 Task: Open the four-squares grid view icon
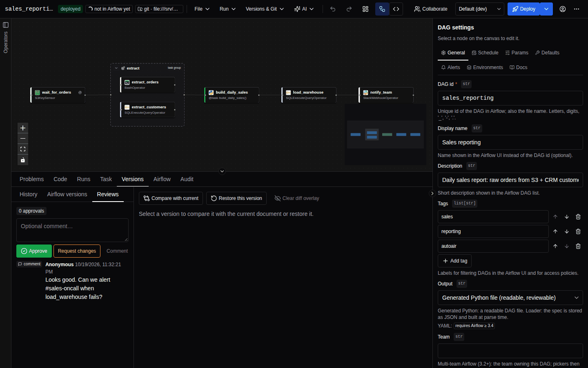coord(365,9)
